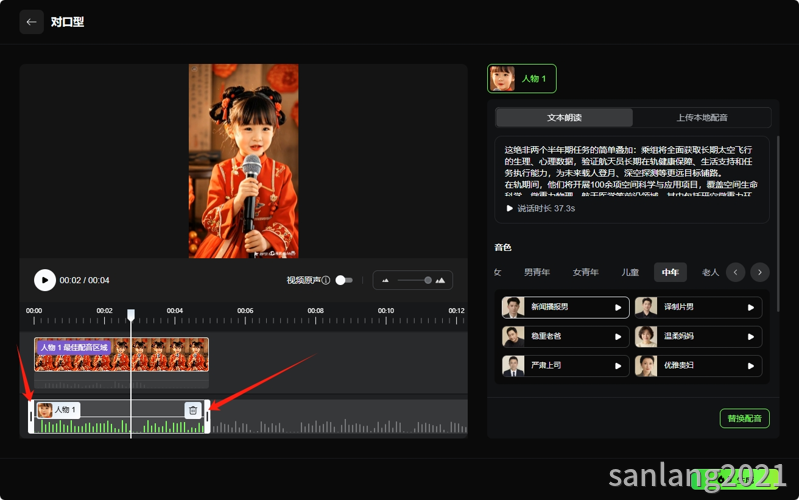The height and width of the screenshot is (500, 799).
Task: Select the 儿童 voice category
Action: (x=630, y=272)
